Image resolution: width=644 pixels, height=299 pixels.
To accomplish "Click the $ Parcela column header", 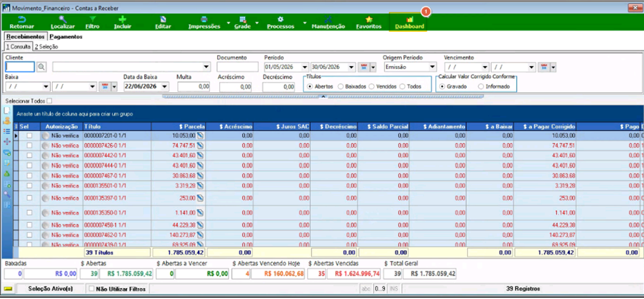I will point(179,126).
